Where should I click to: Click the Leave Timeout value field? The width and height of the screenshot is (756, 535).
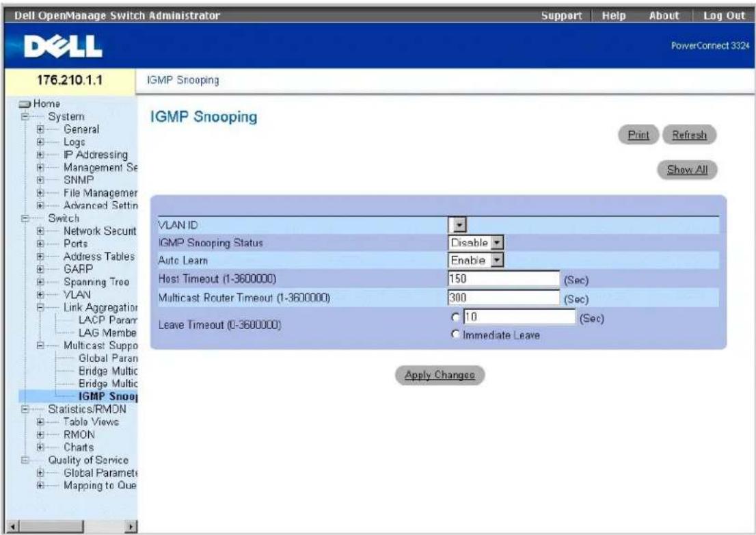point(519,317)
